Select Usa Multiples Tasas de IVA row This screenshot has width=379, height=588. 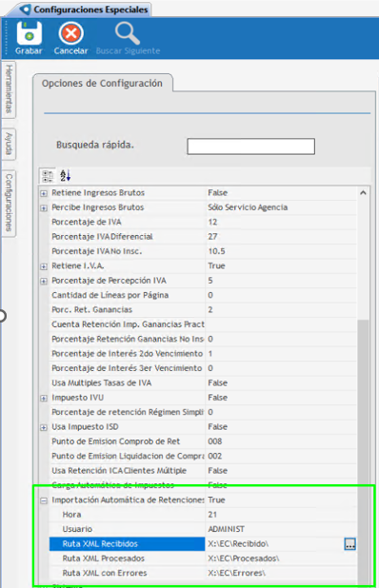(x=203, y=382)
